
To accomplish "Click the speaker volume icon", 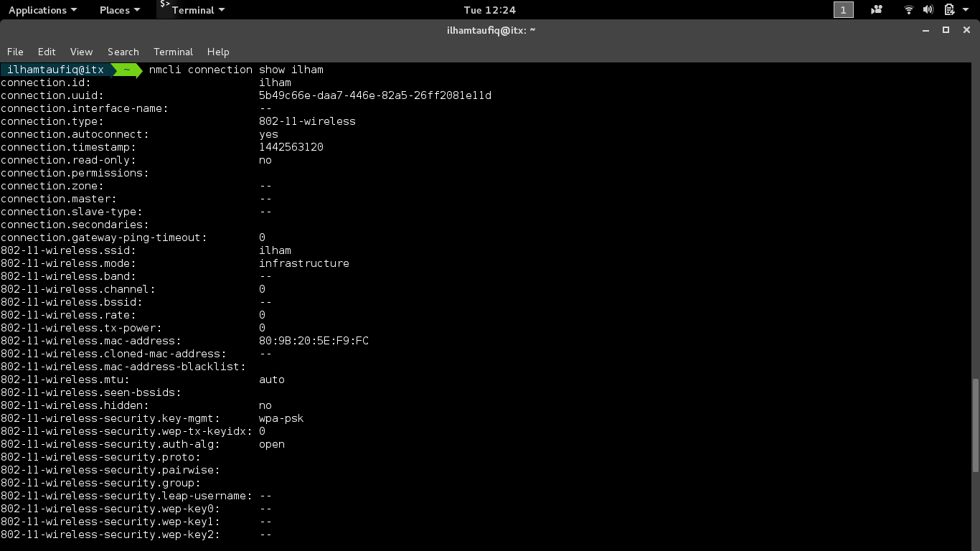I will (x=927, y=10).
